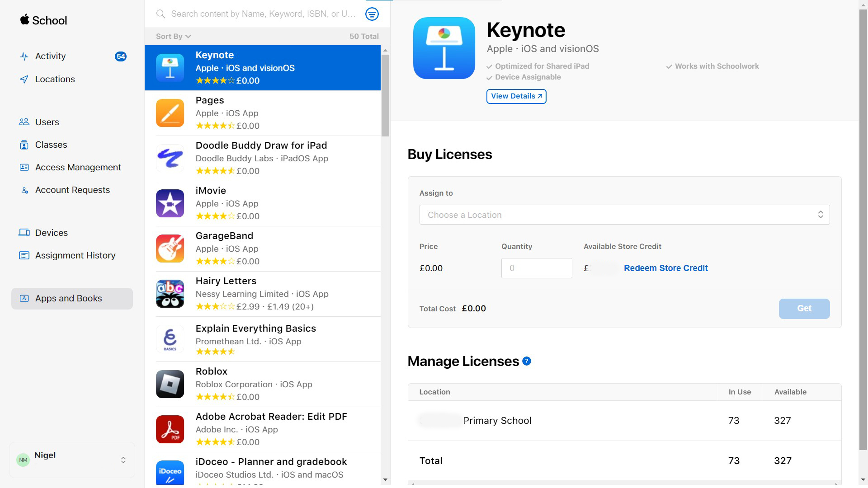This screenshot has width=868, height=488.
Task: Open the search filter options
Action: coord(372,14)
